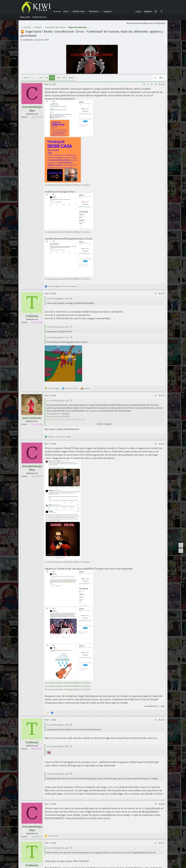This screenshot has width=186, height=868.
Task: Jump to page 136
Action: coord(46,78)
